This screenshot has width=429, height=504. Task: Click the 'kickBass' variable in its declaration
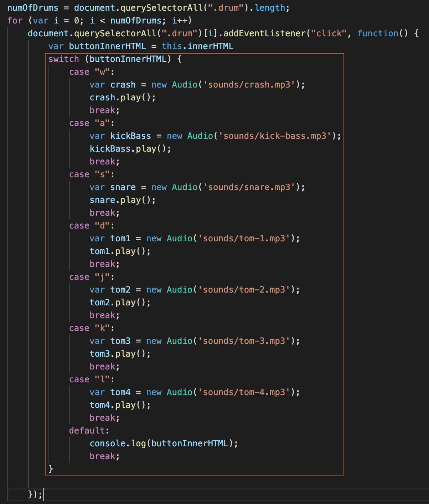[x=130, y=136]
